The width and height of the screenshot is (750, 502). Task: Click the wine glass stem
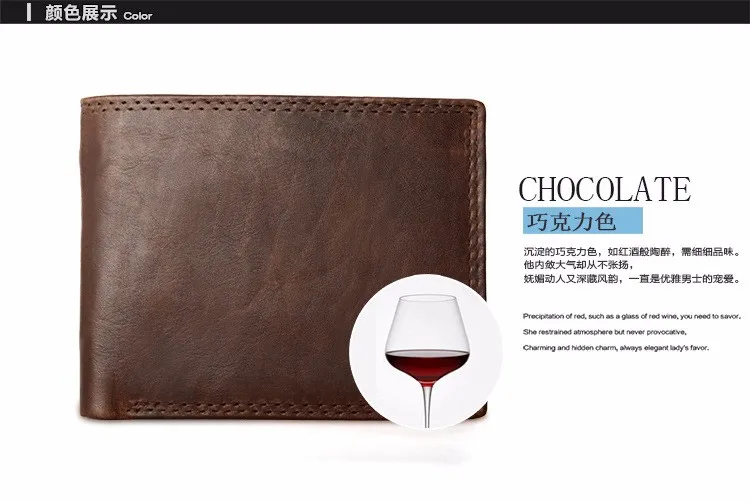point(427,405)
